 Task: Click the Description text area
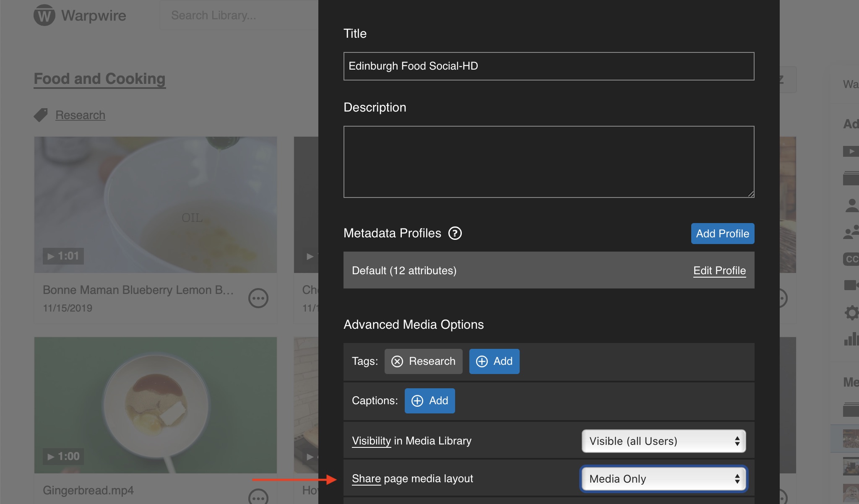[549, 162]
